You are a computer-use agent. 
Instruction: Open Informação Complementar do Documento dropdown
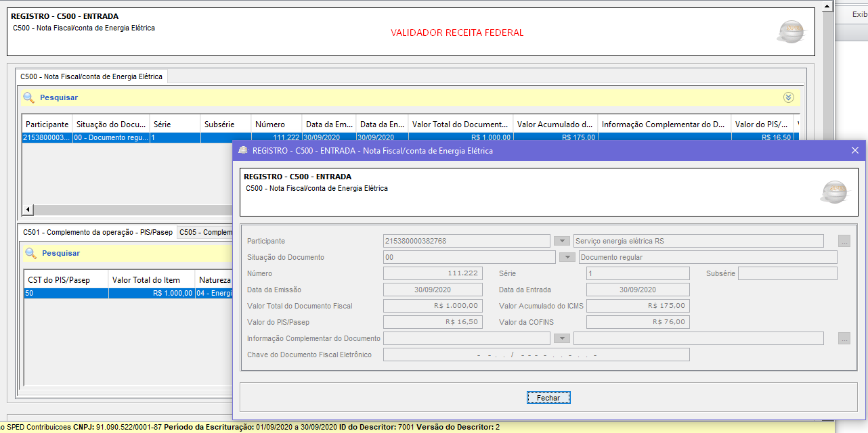pyautogui.click(x=561, y=338)
